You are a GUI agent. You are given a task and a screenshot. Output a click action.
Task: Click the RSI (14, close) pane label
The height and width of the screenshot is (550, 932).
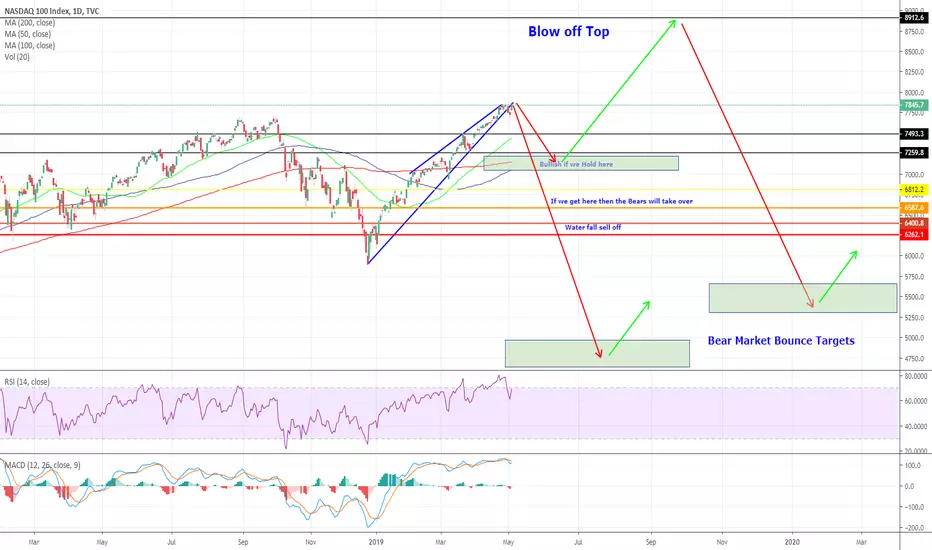27,382
